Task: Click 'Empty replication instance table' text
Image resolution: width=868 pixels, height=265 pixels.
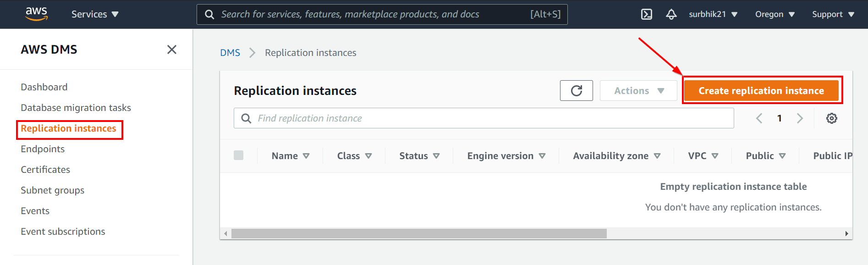Action: tap(733, 187)
